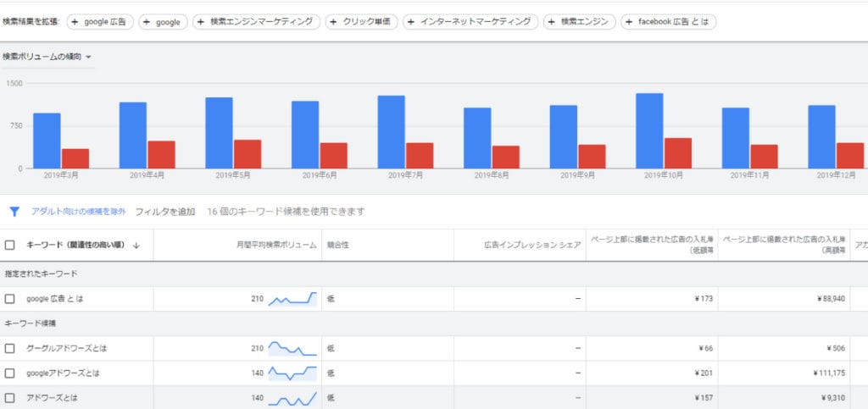This screenshot has width=868, height=409.
Task: Click the red bar for 2019年3月
Action: click(x=75, y=158)
